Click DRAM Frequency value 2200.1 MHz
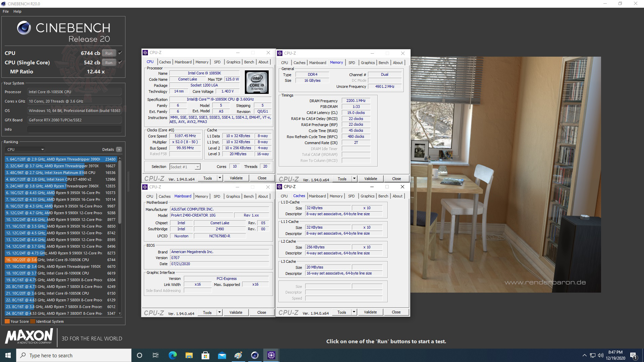The image size is (644, 362). 356,101
